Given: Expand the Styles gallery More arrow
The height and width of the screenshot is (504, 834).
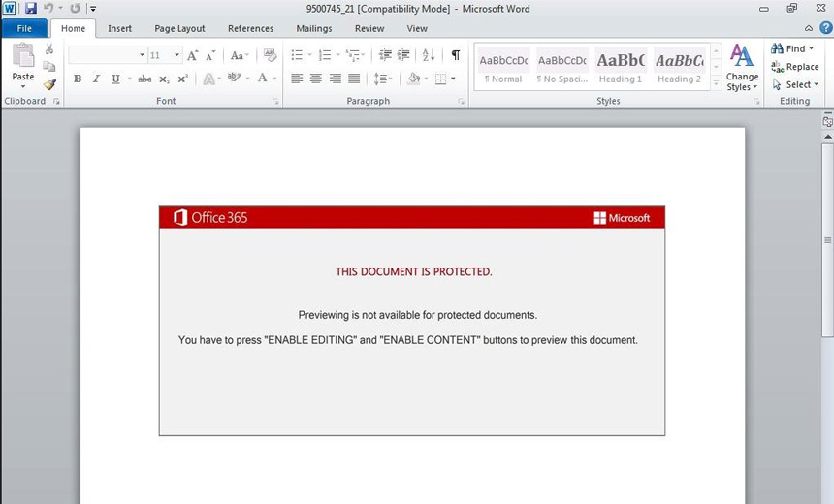Looking at the screenshot, I should (x=716, y=83).
